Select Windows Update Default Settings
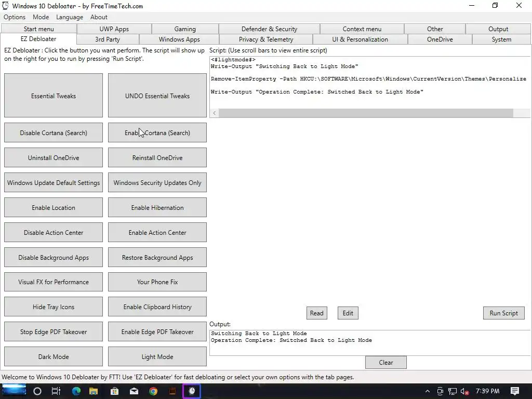The width and height of the screenshot is (532, 399). coord(54,182)
